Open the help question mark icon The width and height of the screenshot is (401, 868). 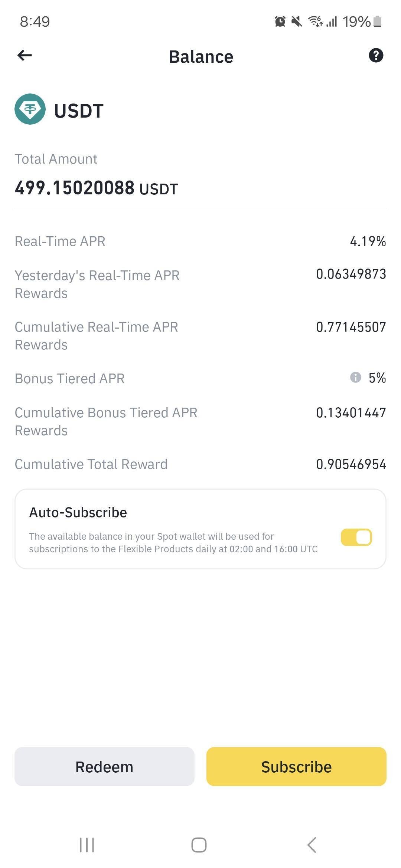376,56
